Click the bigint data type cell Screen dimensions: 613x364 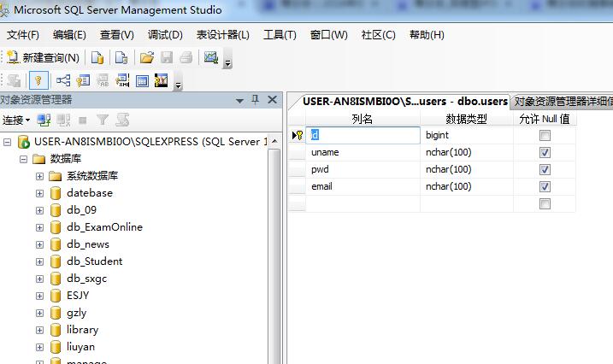click(x=467, y=135)
